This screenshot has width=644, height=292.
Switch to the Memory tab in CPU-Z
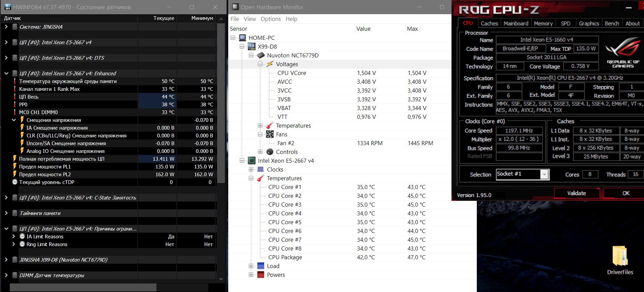(543, 23)
